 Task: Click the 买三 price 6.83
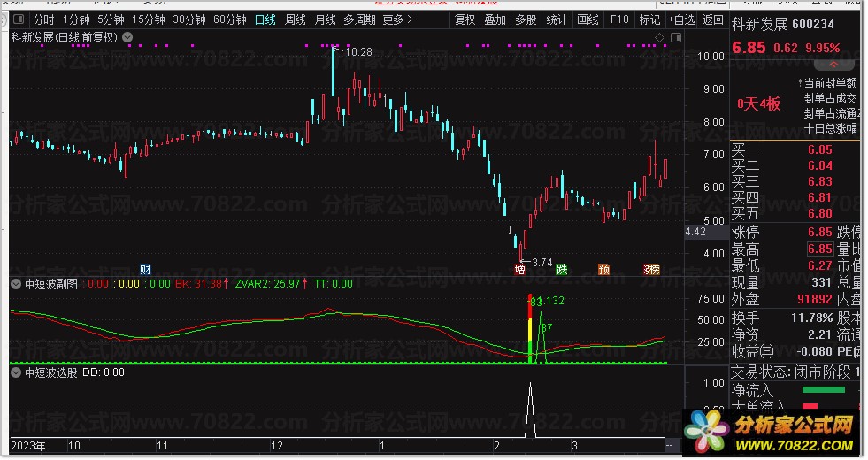click(x=819, y=182)
